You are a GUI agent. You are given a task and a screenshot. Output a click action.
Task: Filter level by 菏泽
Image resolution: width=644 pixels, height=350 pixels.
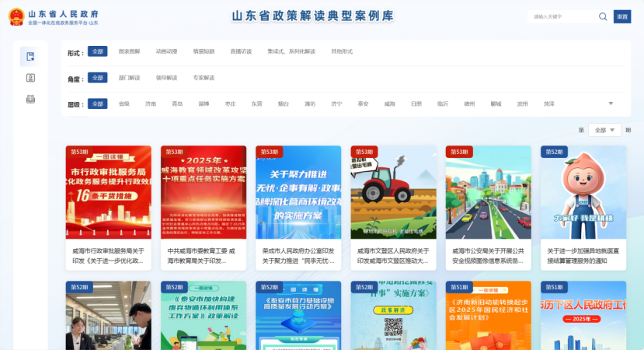tap(549, 104)
